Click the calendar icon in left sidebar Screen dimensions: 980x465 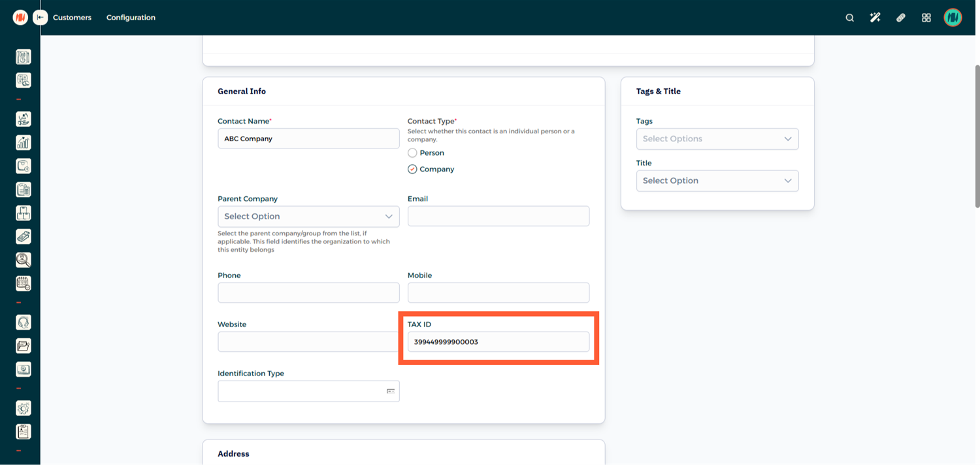pyautogui.click(x=24, y=284)
